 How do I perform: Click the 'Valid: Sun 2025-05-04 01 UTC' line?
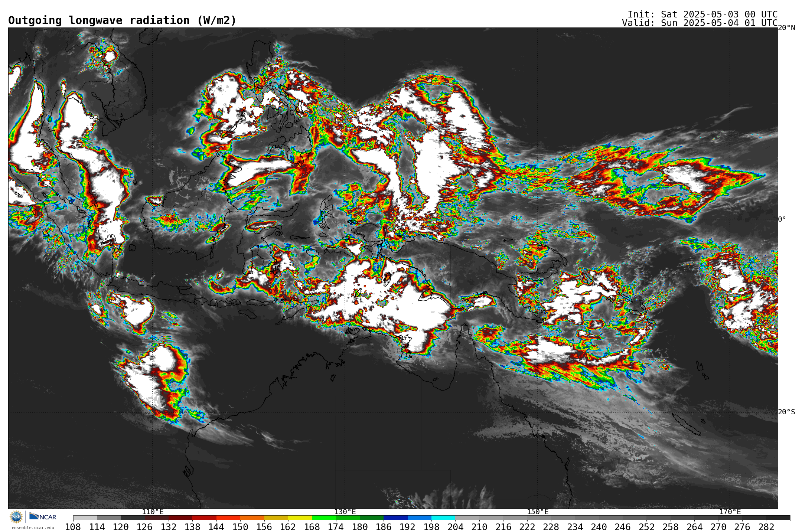(700, 23)
